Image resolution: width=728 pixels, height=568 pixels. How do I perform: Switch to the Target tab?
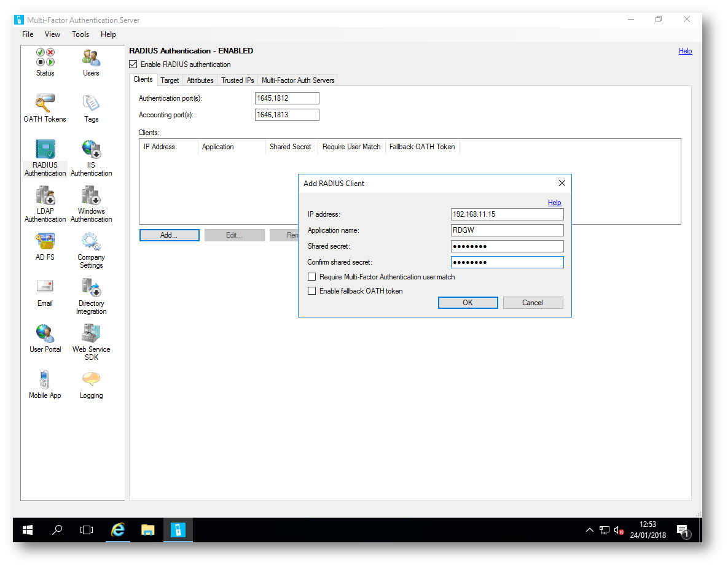tap(170, 80)
